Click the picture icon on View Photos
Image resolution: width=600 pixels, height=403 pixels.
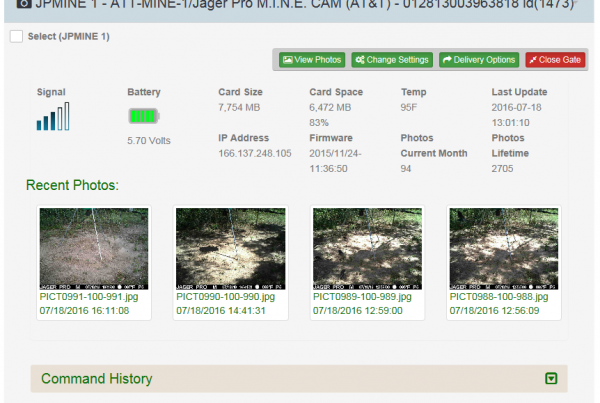click(x=288, y=60)
